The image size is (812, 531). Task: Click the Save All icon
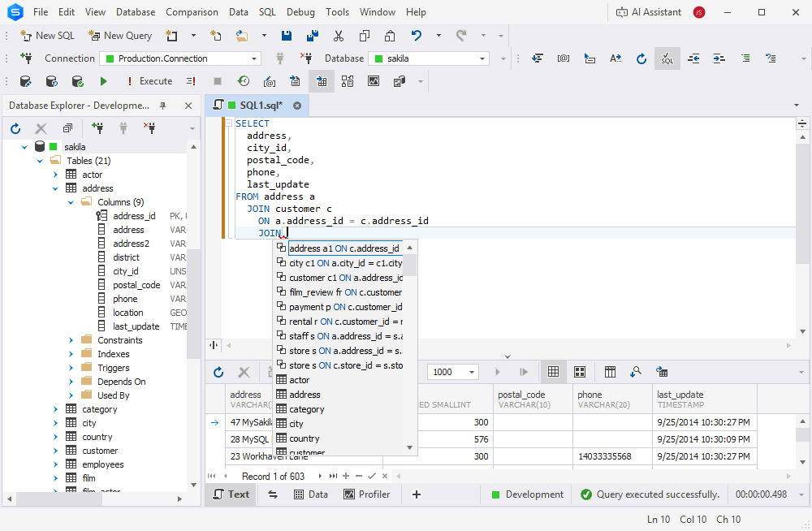click(x=313, y=35)
